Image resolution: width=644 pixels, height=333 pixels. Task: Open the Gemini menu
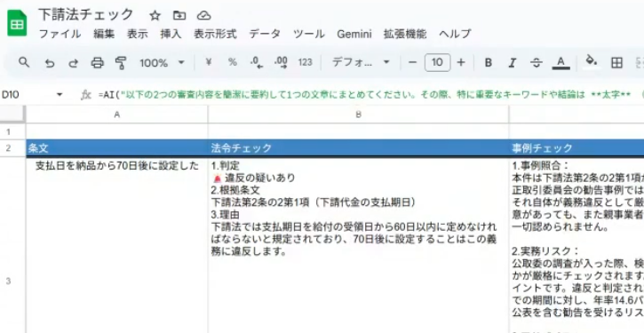(x=354, y=34)
